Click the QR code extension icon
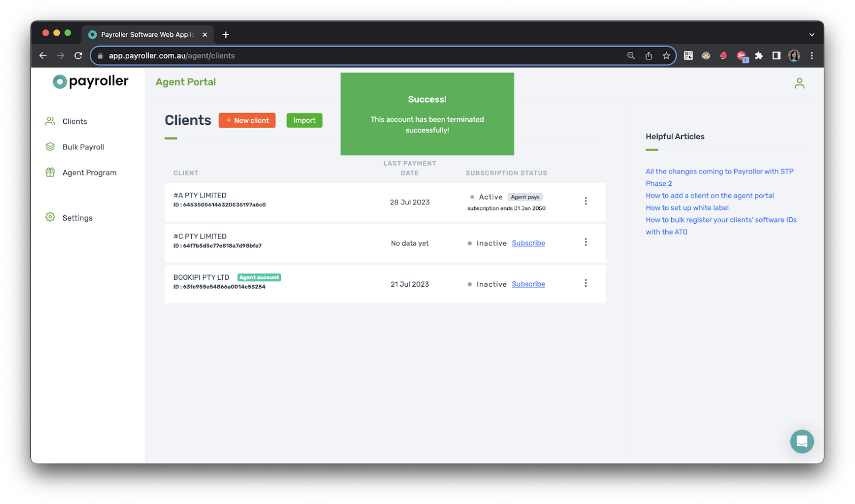855x504 pixels. coord(688,56)
